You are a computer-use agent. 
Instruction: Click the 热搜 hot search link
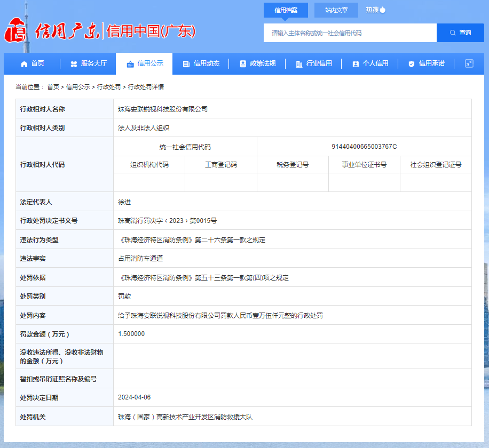375,10
